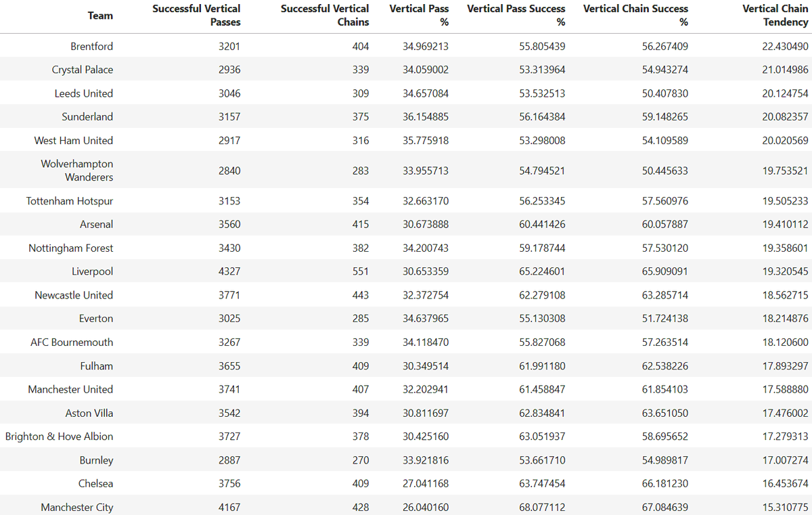The height and width of the screenshot is (515, 812).
Task: Click Liverpool's 4327 successful passes value
Action: [229, 271]
